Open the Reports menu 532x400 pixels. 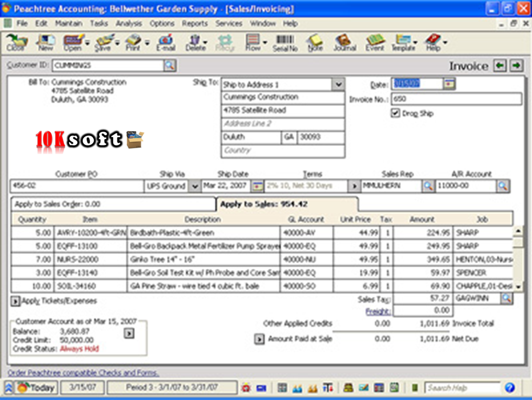pyautogui.click(x=194, y=24)
